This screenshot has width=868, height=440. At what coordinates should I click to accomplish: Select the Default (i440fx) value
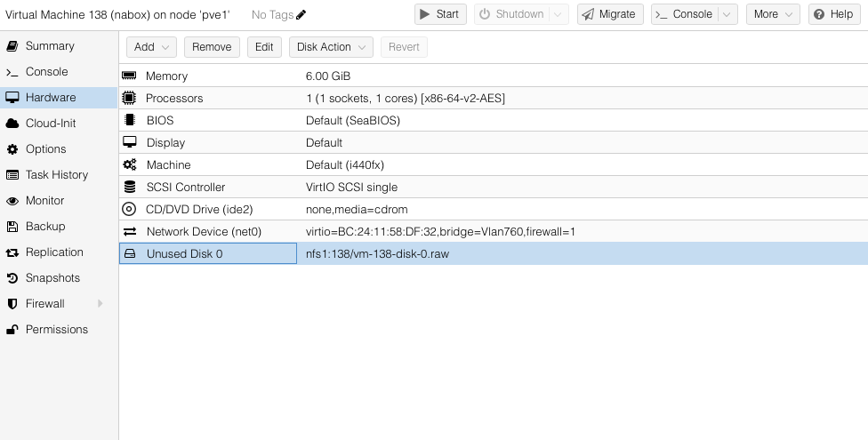(x=345, y=165)
